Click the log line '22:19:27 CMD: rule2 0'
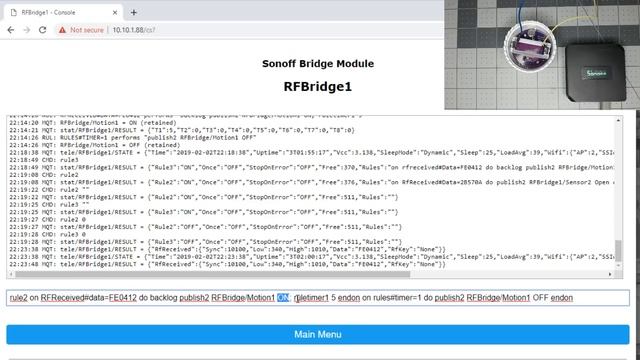Image resolution: width=640 pixels, height=360 pixels. tap(47, 220)
